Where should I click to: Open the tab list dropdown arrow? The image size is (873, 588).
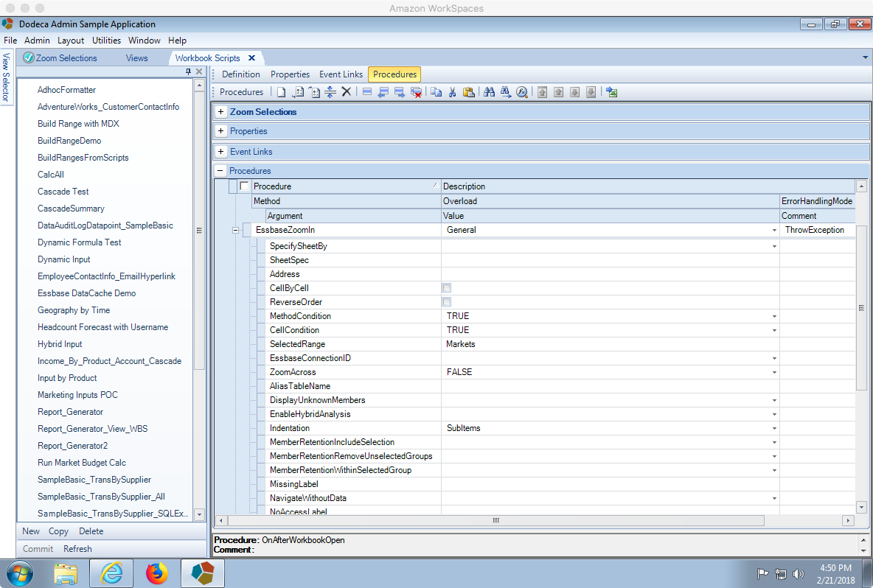(x=865, y=57)
